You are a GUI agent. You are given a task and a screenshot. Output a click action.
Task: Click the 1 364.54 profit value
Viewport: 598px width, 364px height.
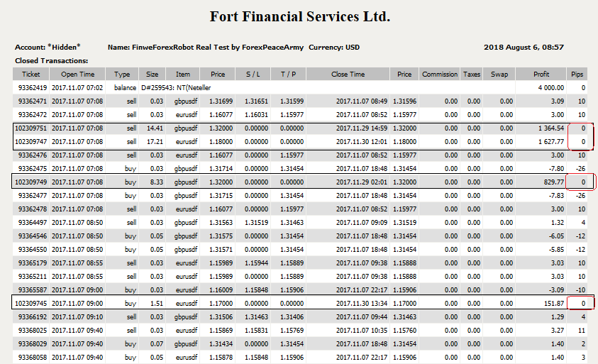coord(551,128)
